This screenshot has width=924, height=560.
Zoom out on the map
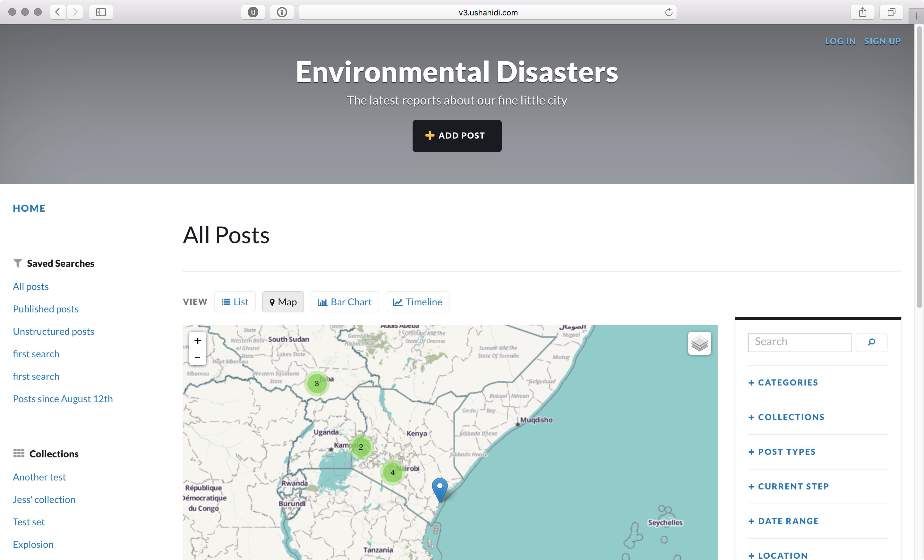(197, 357)
